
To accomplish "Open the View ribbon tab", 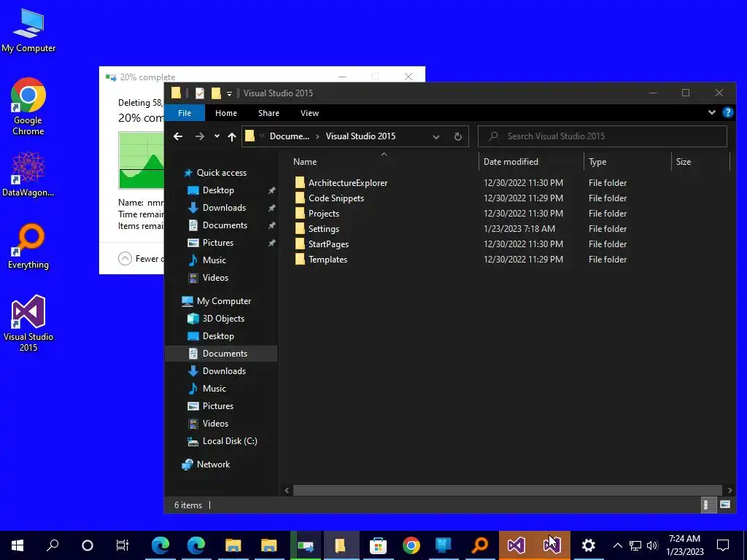I will [309, 113].
